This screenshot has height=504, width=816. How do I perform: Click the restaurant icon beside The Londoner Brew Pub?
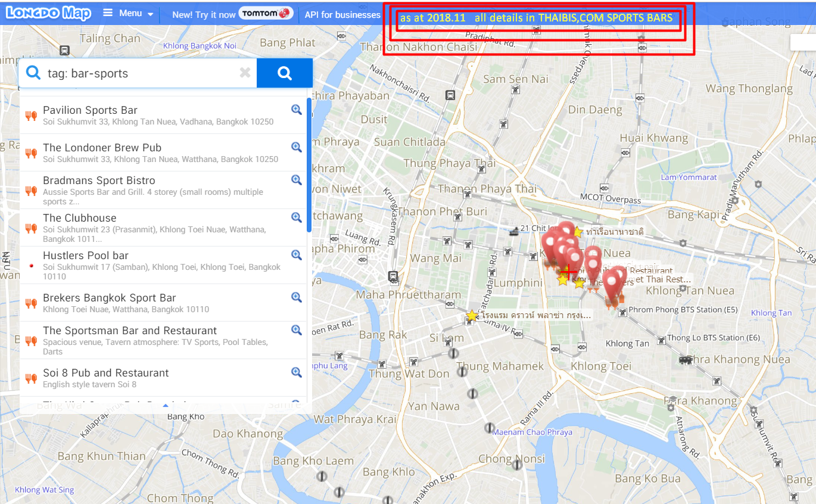pyautogui.click(x=31, y=153)
